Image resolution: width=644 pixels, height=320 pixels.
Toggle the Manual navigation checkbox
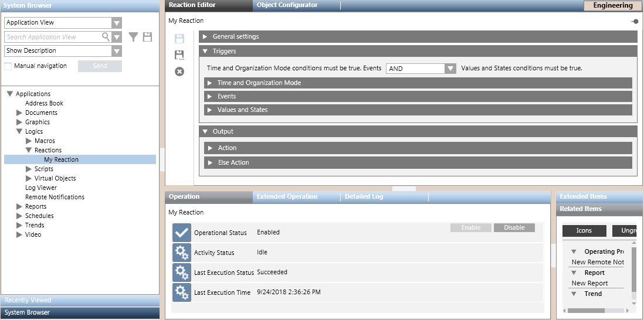point(8,66)
